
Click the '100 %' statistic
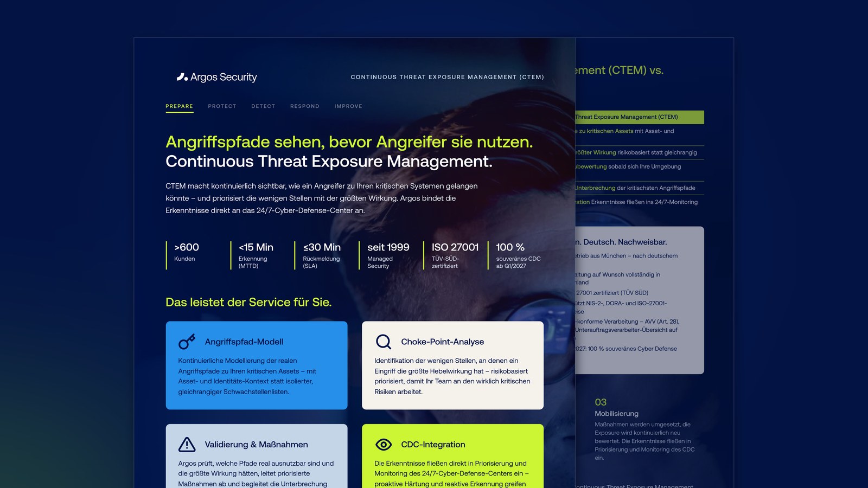tap(510, 247)
